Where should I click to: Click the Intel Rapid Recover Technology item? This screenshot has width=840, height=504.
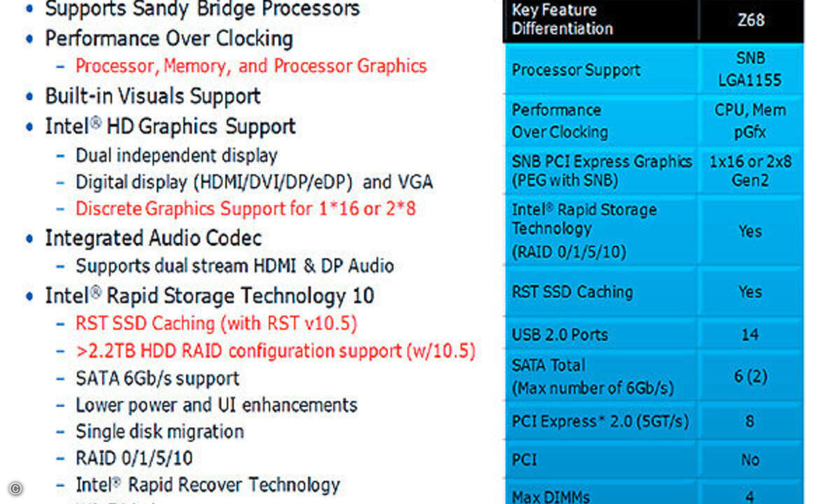207,484
